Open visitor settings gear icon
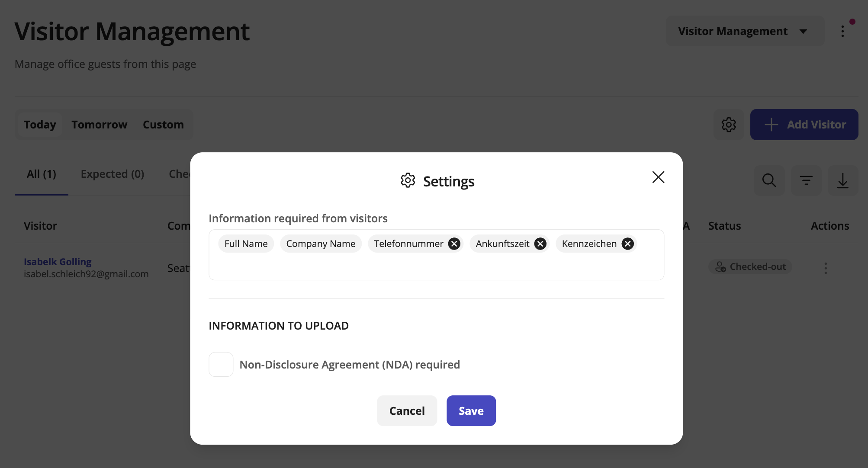 click(729, 125)
